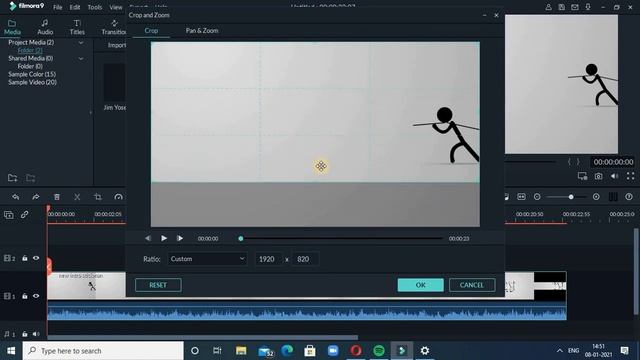Image resolution: width=640 pixels, height=360 pixels.
Task: Toggle visibility of video track 1
Action: pyautogui.click(x=36, y=296)
